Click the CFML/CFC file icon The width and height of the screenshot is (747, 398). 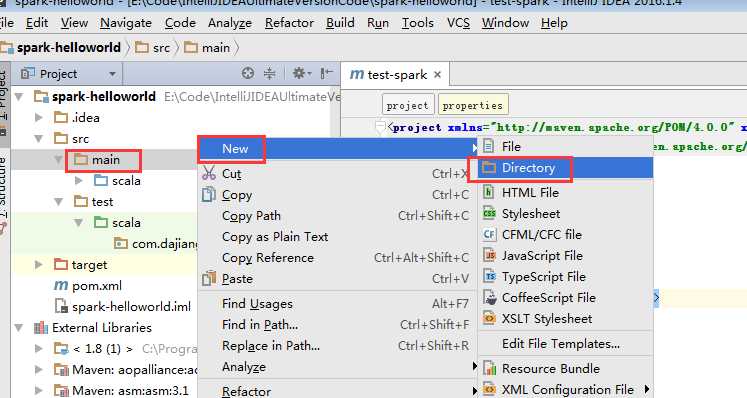tap(489, 234)
